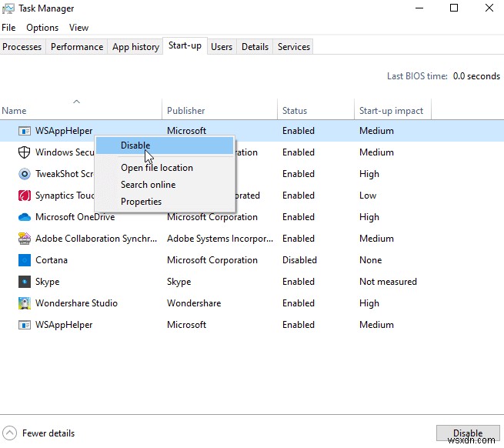This screenshot has width=504, height=448.
Task: Open the Options menu
Action: point(42,28)
